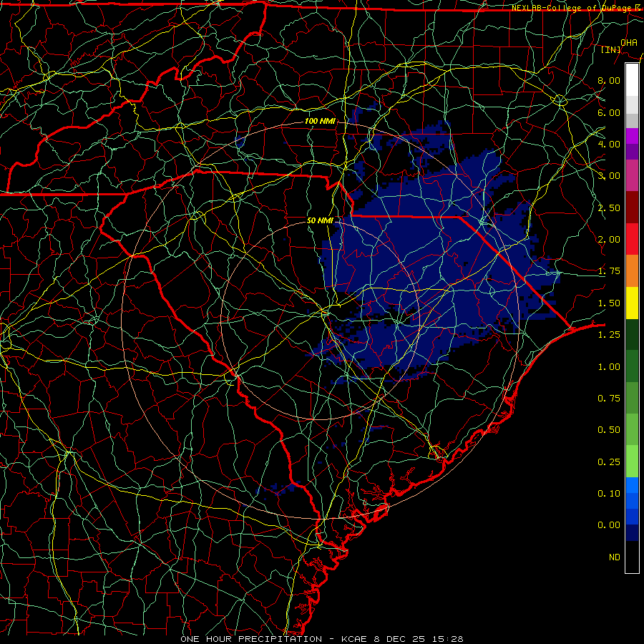Click the '1.50' legend value
This screenshot has width=644, height=644.
[609, 303]
